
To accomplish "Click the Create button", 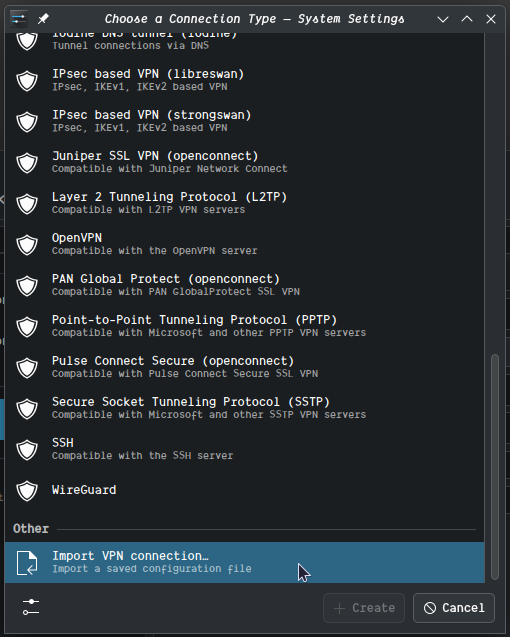I will (x=364, y=608).
